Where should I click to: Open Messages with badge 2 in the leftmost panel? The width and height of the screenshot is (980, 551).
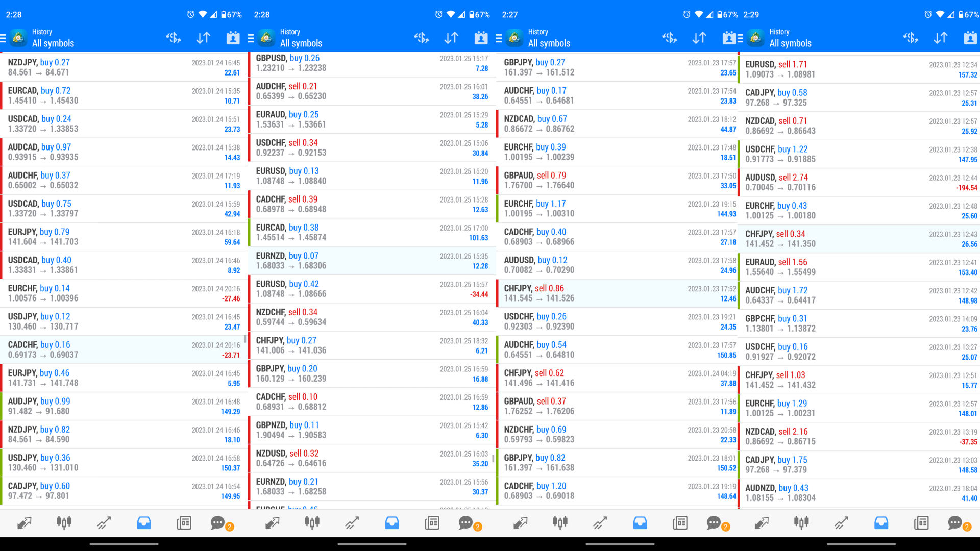pyautogui.click(x=218, y=523)
